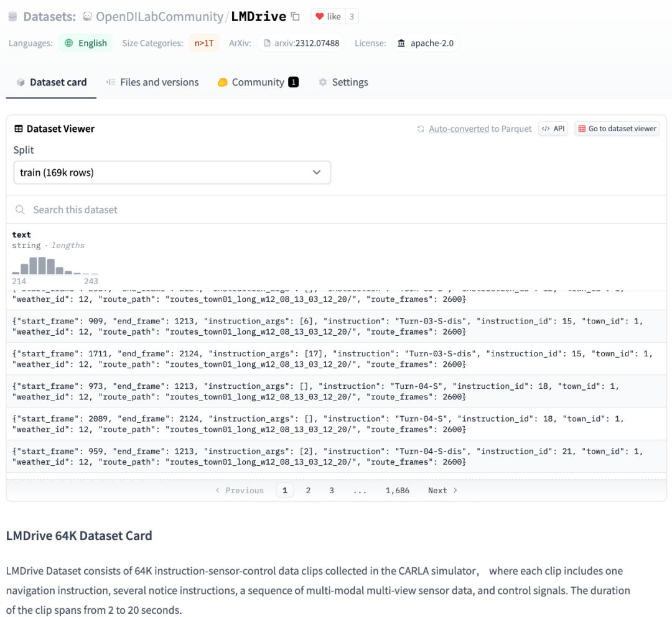Click the heart like button
672x617 pixels.
coord(329,17)
